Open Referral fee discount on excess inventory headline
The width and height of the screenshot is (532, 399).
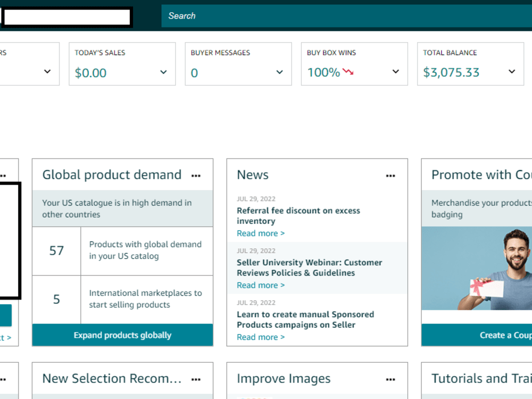[298, 216]
